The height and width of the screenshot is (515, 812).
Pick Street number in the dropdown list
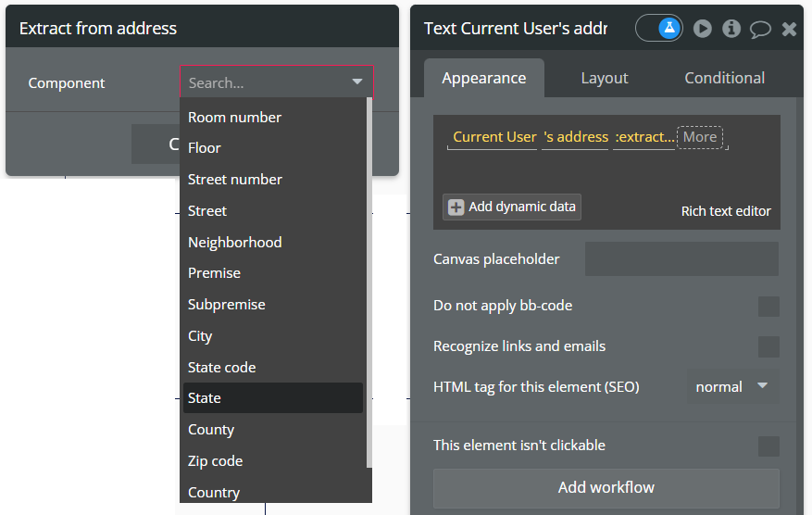235,180
